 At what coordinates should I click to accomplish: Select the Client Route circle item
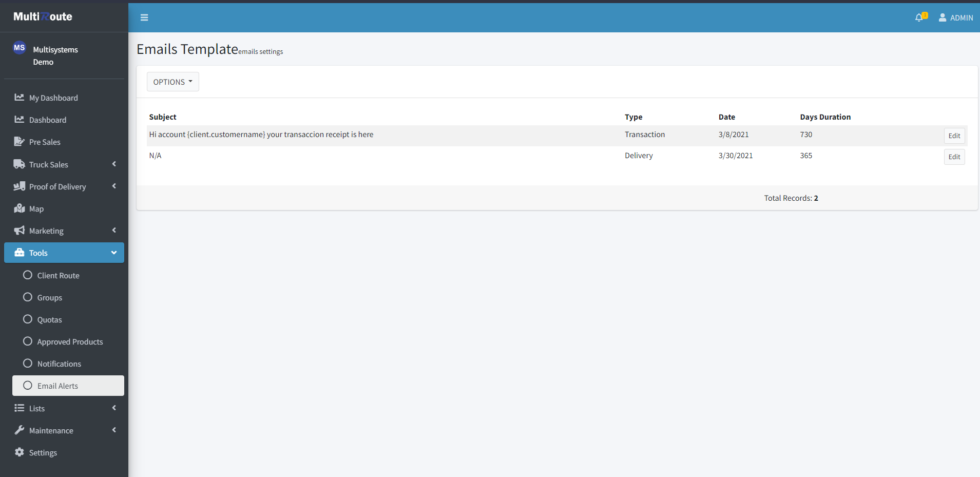pyautogui.click(x=28, y=275)
